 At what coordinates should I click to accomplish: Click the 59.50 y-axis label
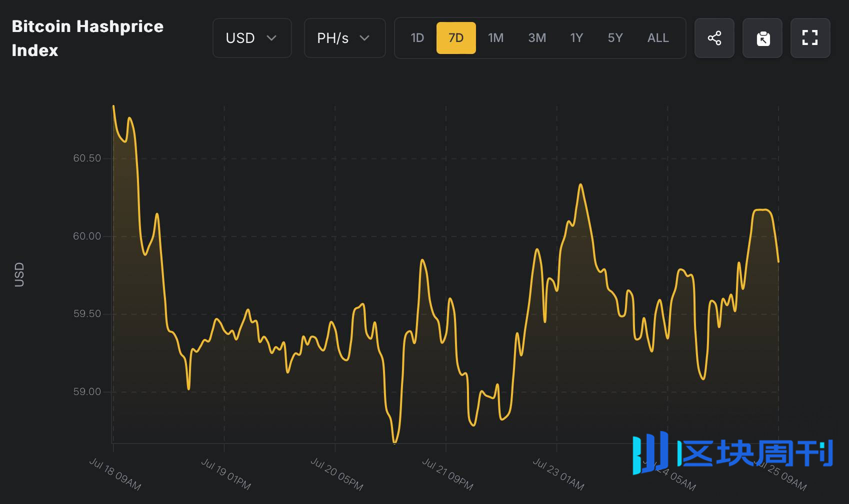pos(87,313)
